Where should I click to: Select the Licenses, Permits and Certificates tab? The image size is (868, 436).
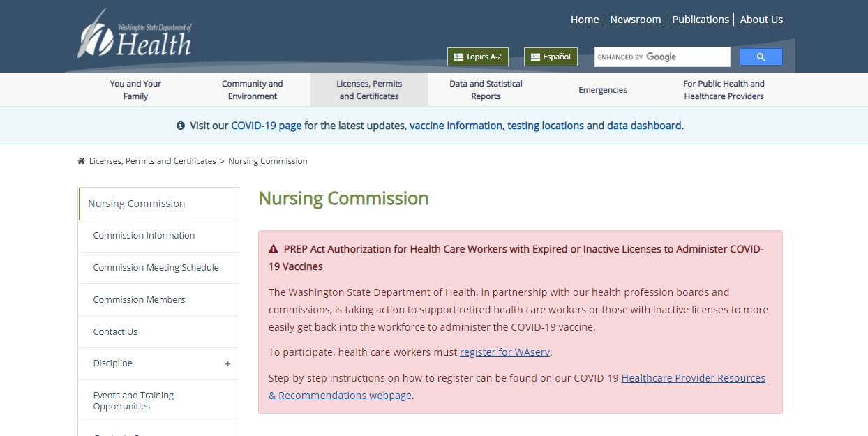[x=368, y=89]
